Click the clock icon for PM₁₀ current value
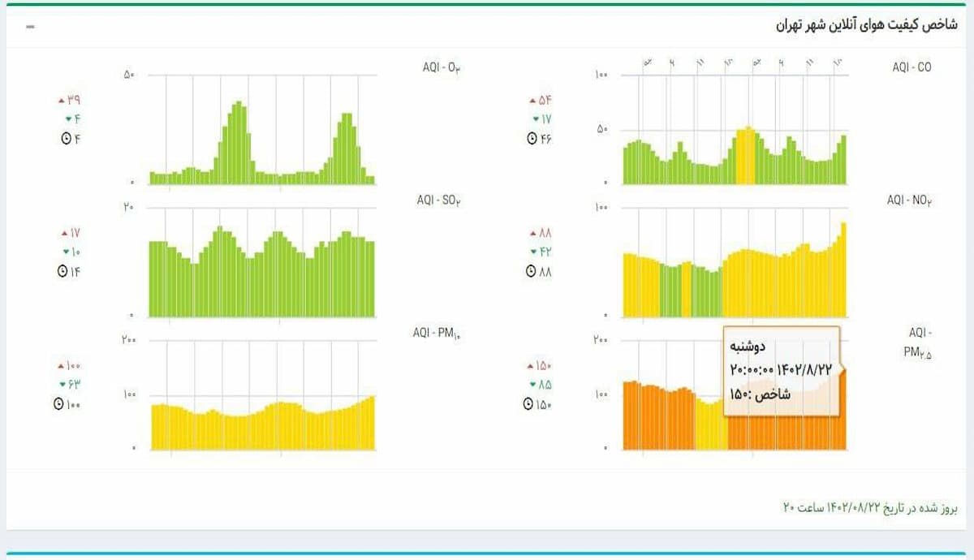This screenshot has width=974, height=560. (x=59, y=404)
